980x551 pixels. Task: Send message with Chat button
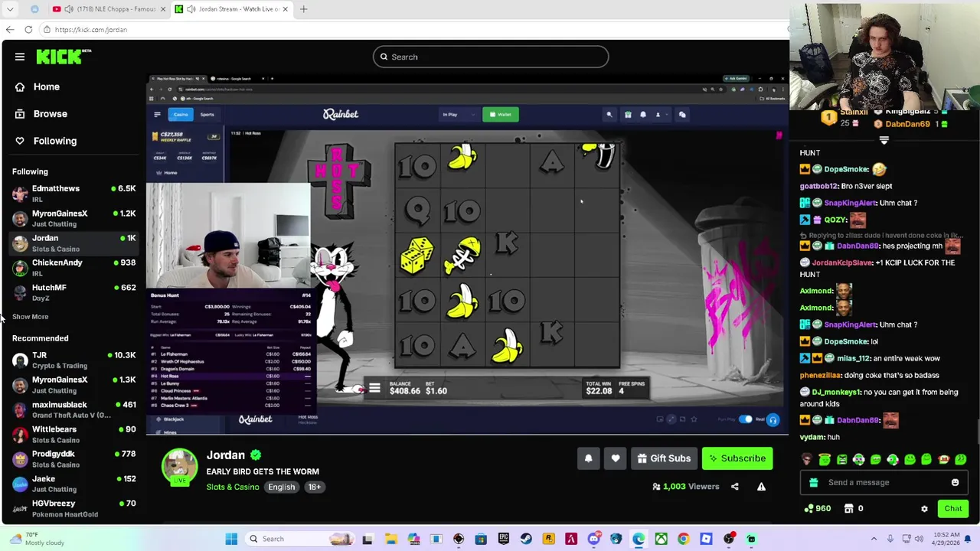click(x=953, y=509)
